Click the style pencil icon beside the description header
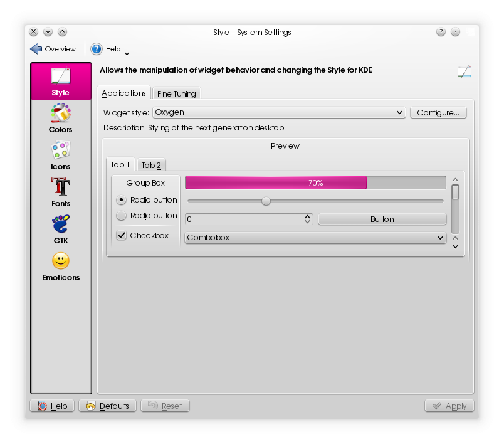Screen dimensions: 504x444 coord(464,71)
